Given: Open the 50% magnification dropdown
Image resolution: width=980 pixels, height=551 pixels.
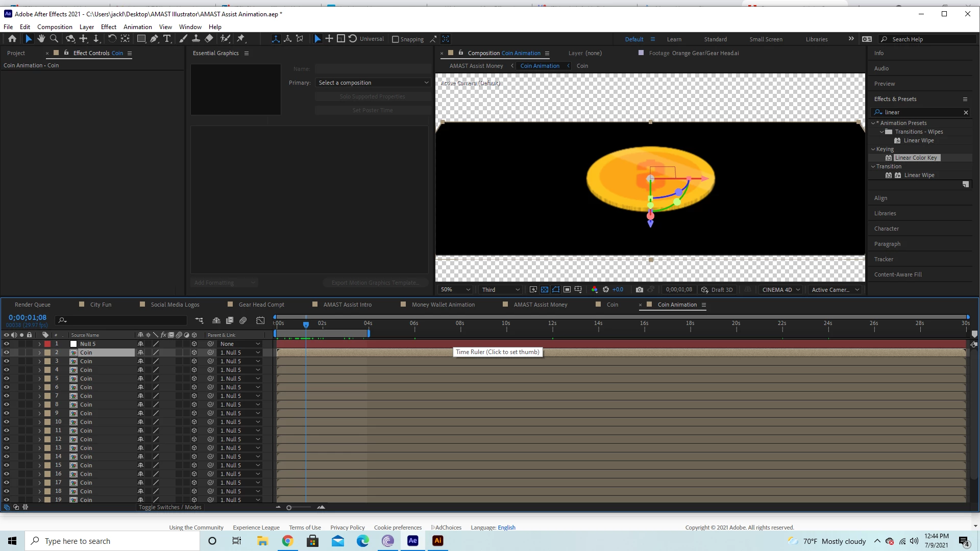Looking at the screenshot, I should tap(455, 290).
